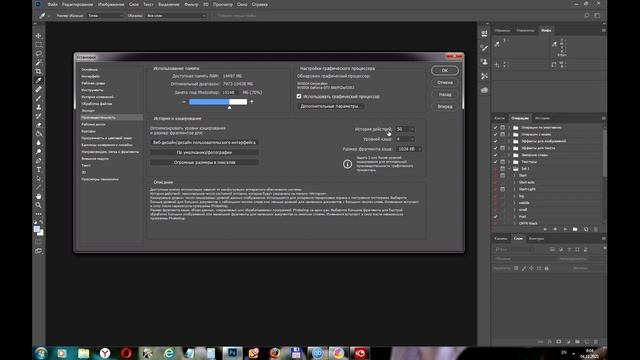Click the 'Назад' button
640x360 pixels.
click(x=445, y=94)
